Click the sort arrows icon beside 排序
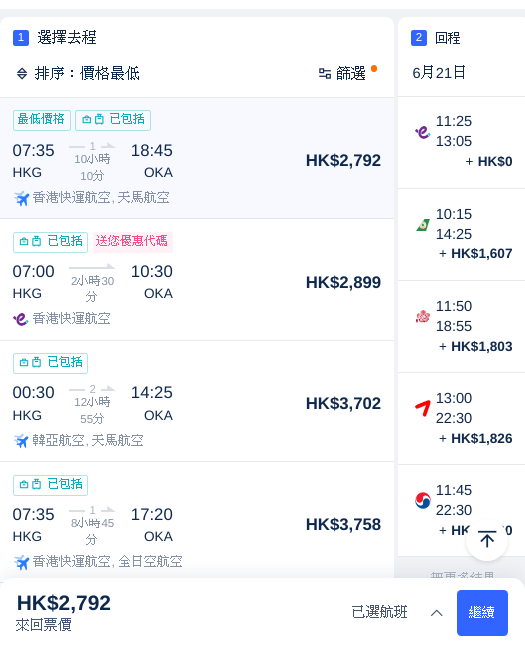The width and height of the screenshot is (525, 649). 22,74
